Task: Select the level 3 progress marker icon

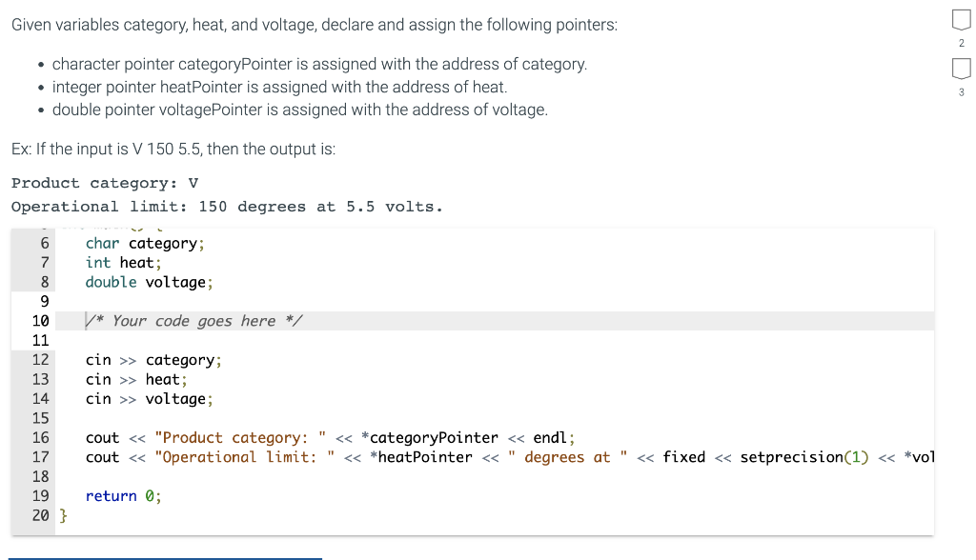Action: [x=961, y=69]
